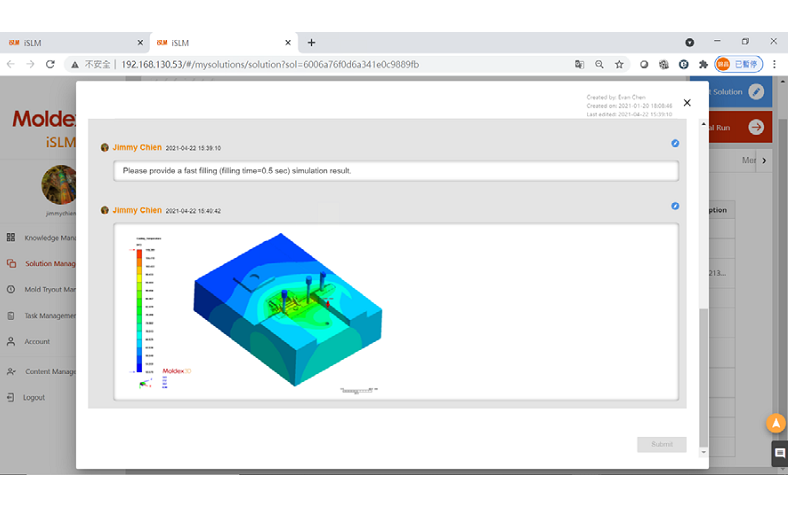
Task: Click the Mold Tryout clock icon
Action: click(11, 289)
